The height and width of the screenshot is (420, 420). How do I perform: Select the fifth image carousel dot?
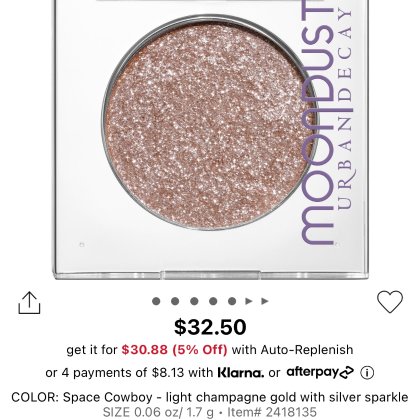pyautogui.click(x=232, y=301)
